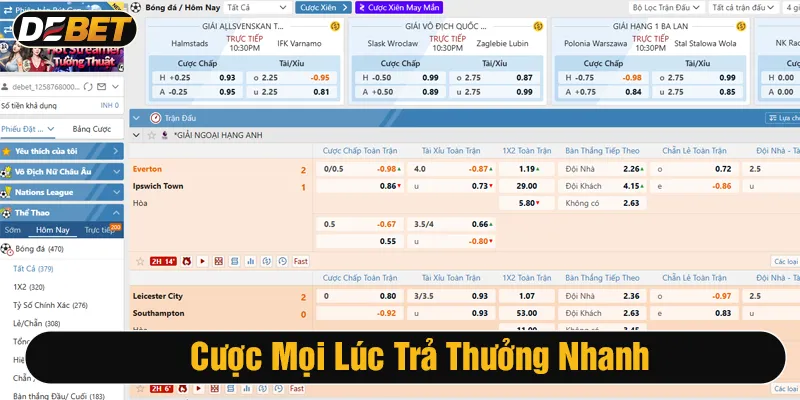Open the stacked list icon in Everton row
This screenshot has height=400, width=800.
[234, 261]
